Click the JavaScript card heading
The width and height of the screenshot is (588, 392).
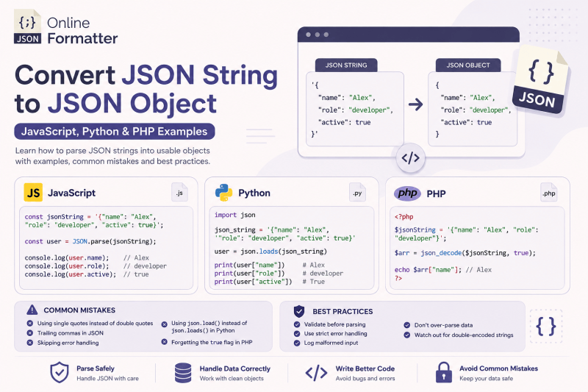[71, 193]
